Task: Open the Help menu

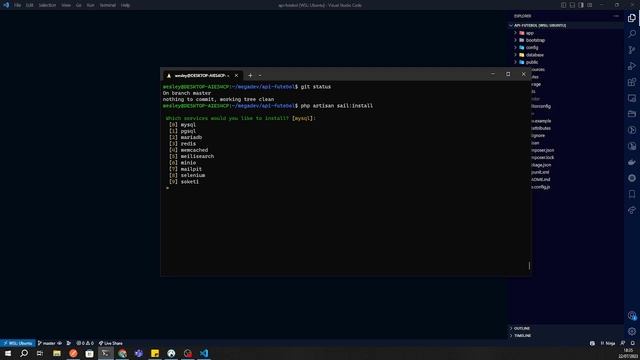Action: (125, 5)
